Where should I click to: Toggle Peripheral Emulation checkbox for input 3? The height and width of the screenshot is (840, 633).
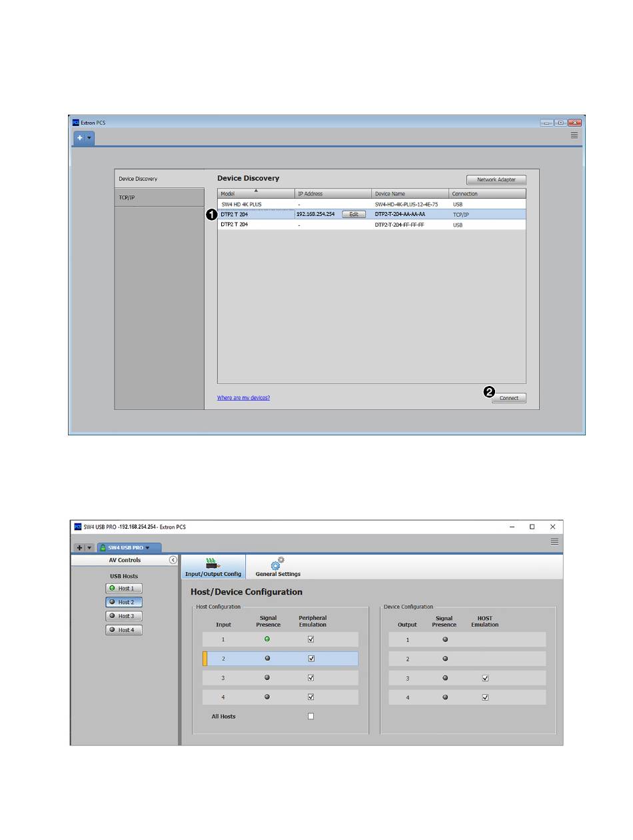311,678
